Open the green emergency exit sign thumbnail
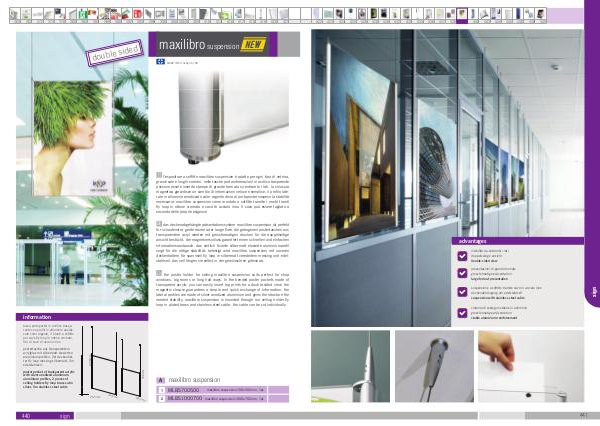Screen dimensions: 600x426 [82, 15]
